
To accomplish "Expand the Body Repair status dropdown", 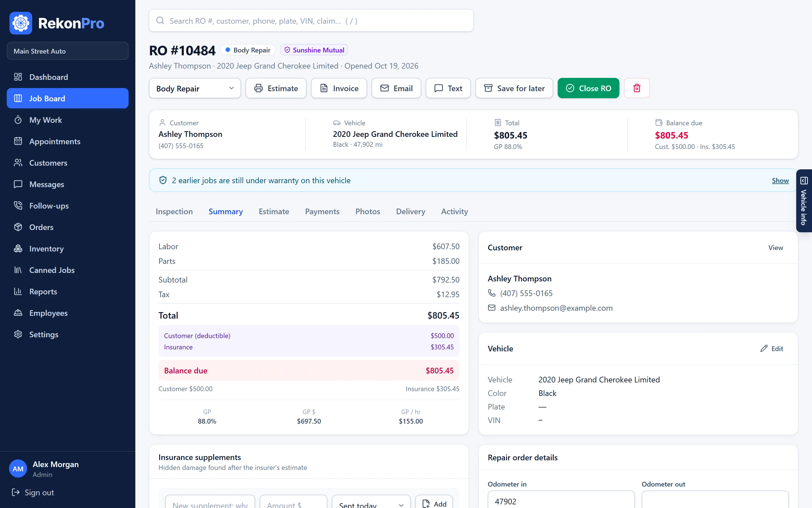I will [x=195, y=88].
